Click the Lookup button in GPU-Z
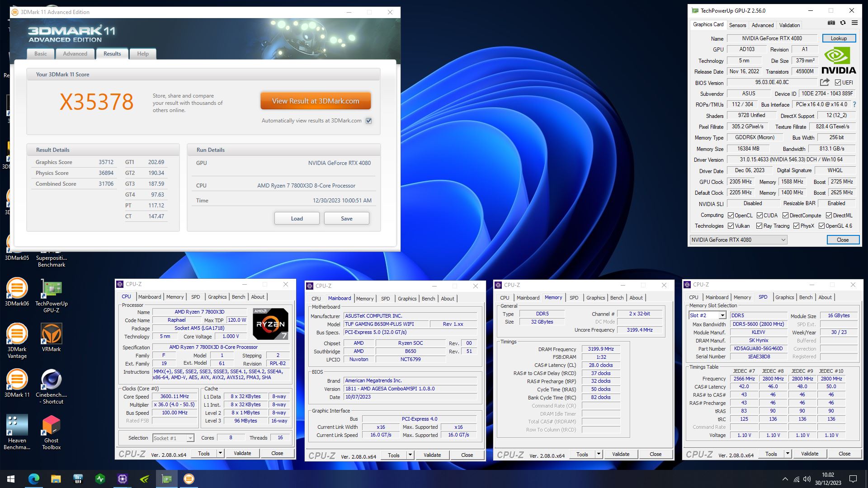The height and width of the screenshot is (488, 868). pyautogui.click(x=839, y=38)
